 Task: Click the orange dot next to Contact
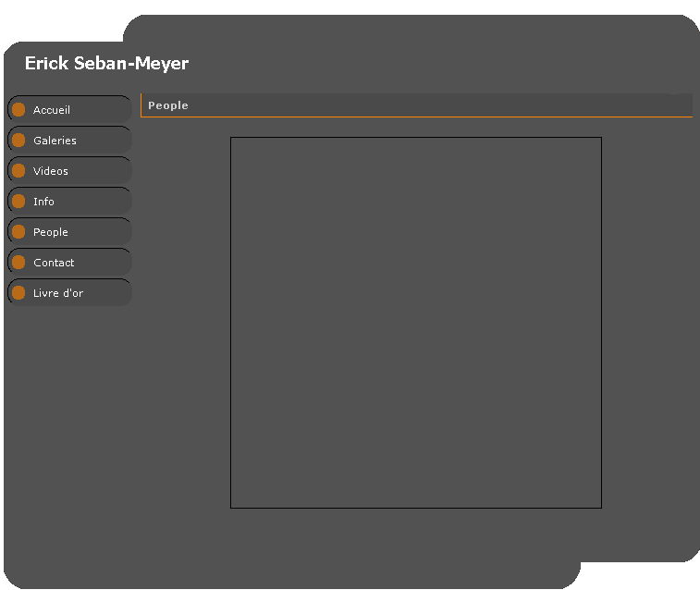tap(18, 263)
